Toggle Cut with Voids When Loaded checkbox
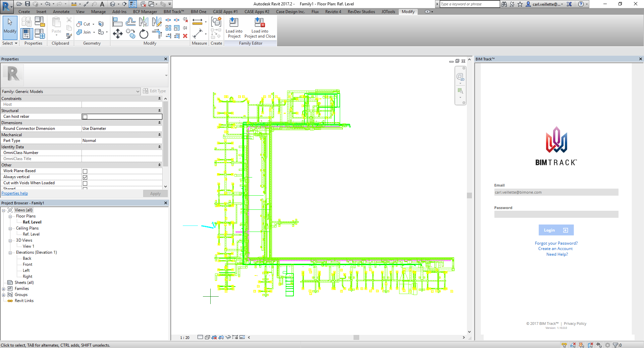 point(85,183)
